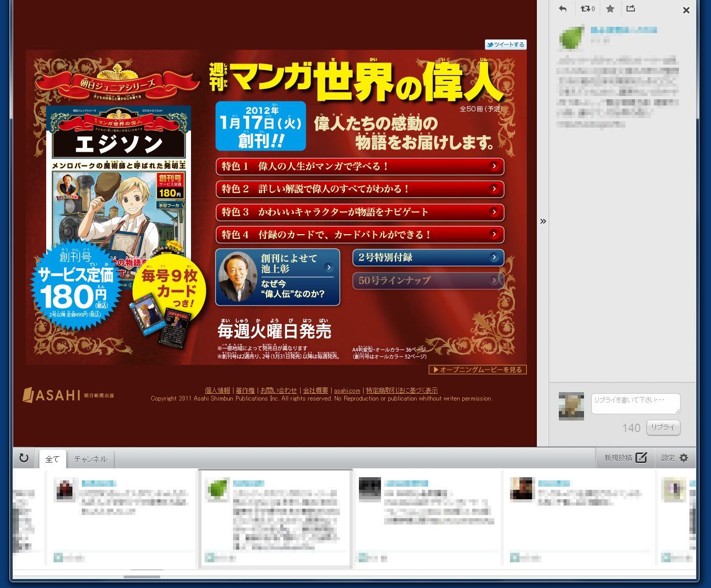Click arrow on 特色4 banner
This screenshot has height=588, width=711.
click(494, 235)
